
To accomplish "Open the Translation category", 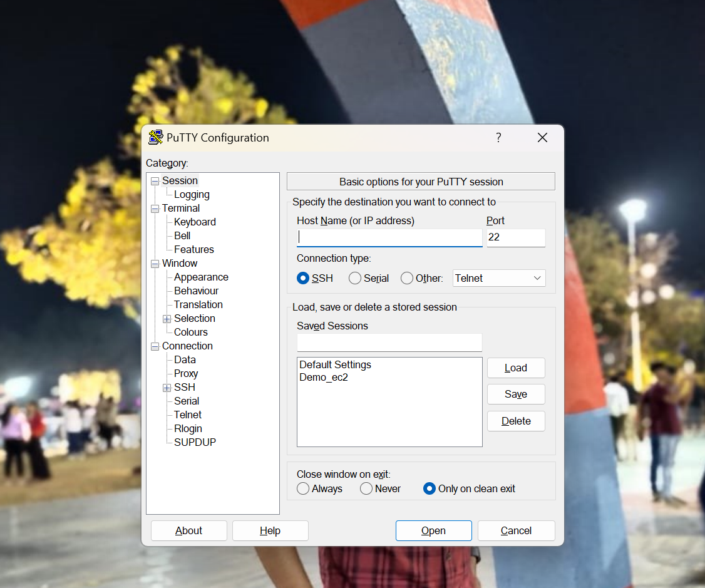I will tap(198, 305).
